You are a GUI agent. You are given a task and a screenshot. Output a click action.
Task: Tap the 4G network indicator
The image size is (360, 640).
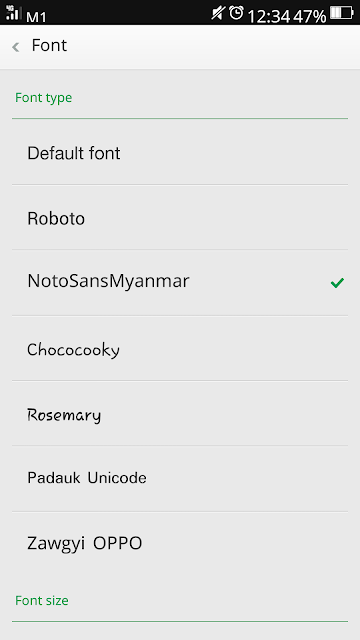(10, 7)
